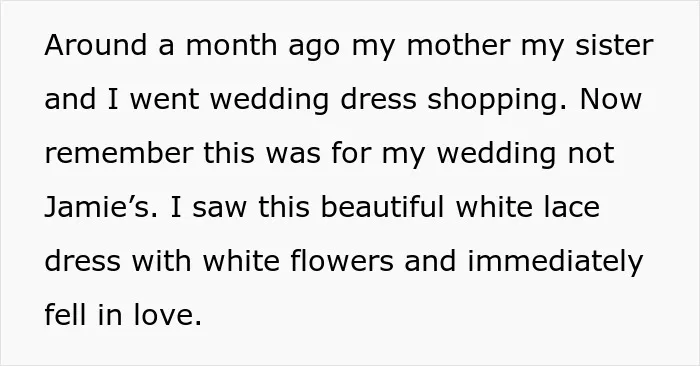Click the word "fell" in the last line

[65, 315]
